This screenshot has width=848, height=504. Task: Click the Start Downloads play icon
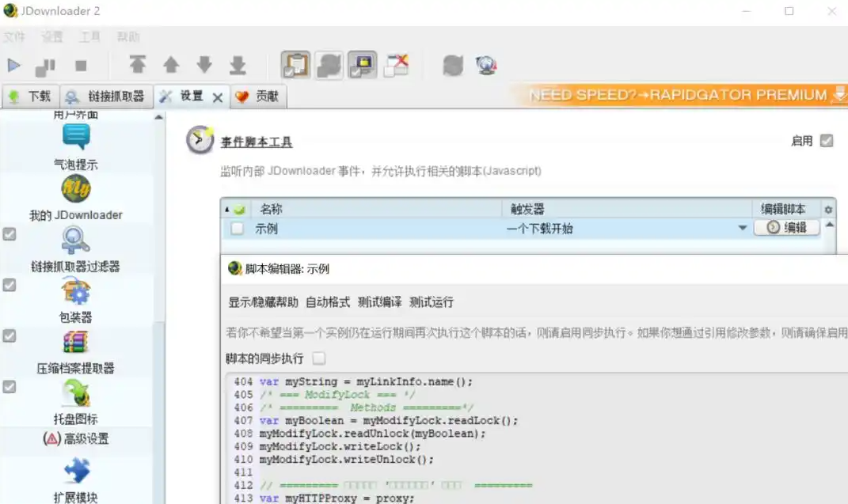point(14,66)
